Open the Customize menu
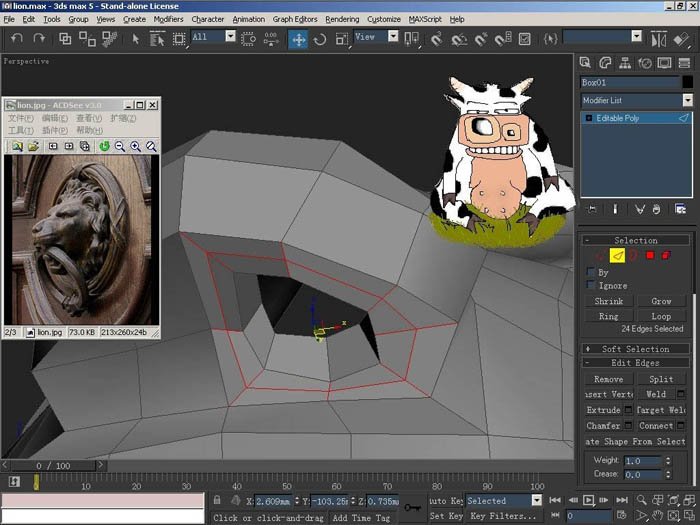The image size is (700, 525). pyautogui.click(x=383, y=19)
